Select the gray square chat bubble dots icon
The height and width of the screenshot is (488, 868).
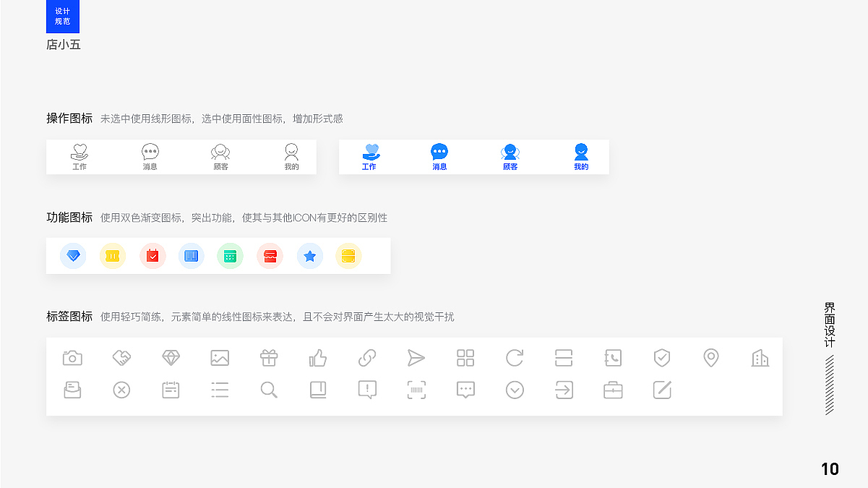click(465, 390)
